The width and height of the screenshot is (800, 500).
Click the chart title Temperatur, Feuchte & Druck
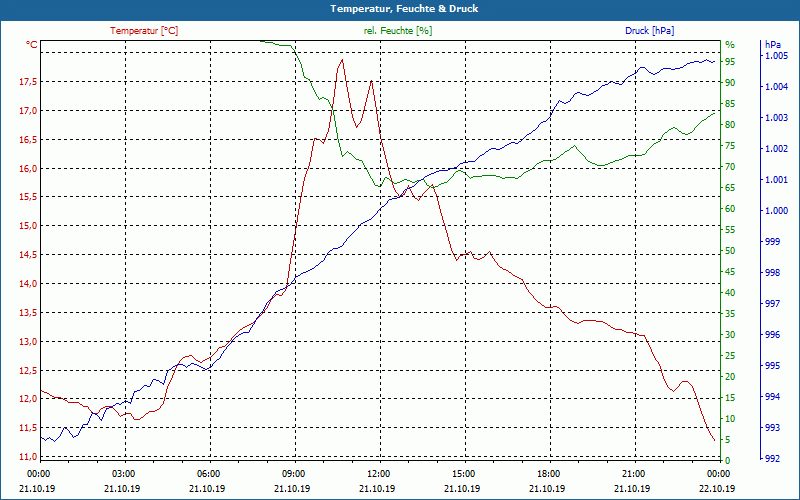pyautogui.click(x=404, y=9)
